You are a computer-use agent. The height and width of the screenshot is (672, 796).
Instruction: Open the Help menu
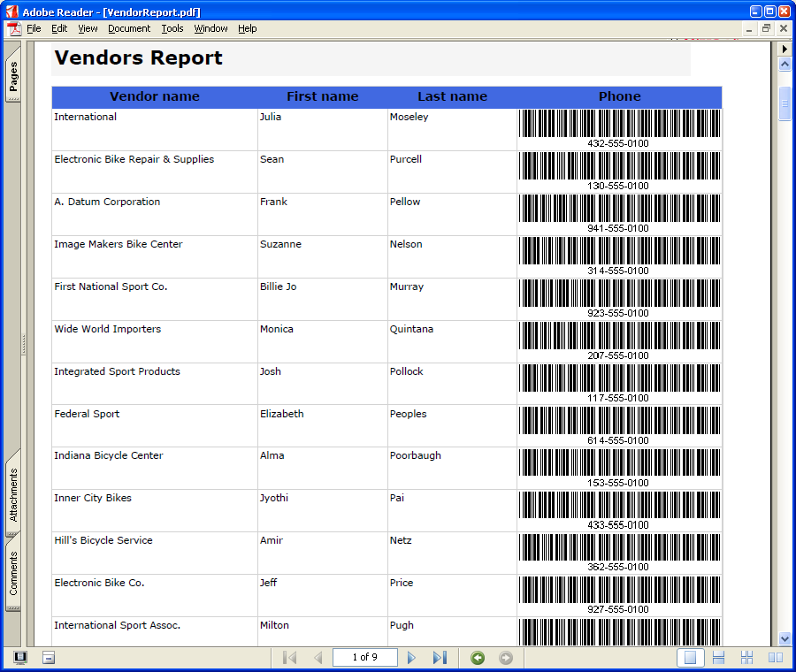(248, 28)
